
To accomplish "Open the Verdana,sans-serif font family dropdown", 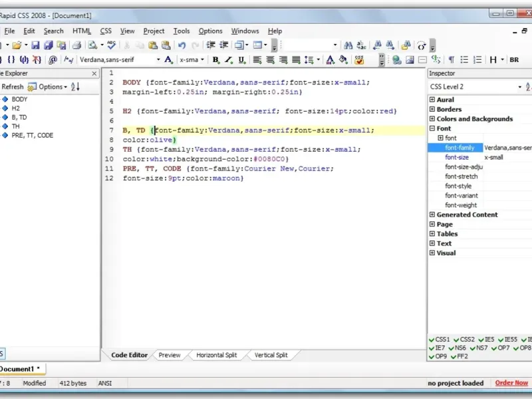I will [x=158, y=60].
